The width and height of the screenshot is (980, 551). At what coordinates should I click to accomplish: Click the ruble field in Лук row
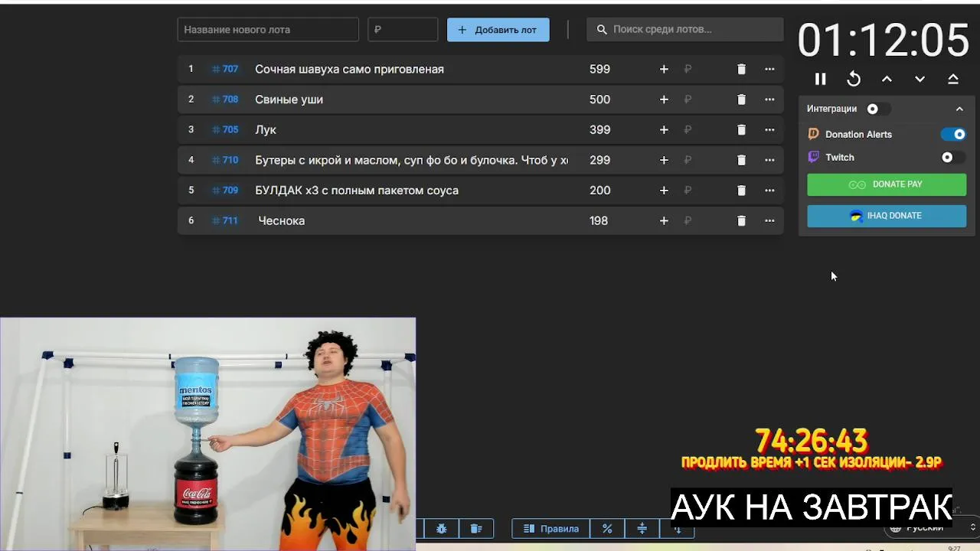coord(688,130)
